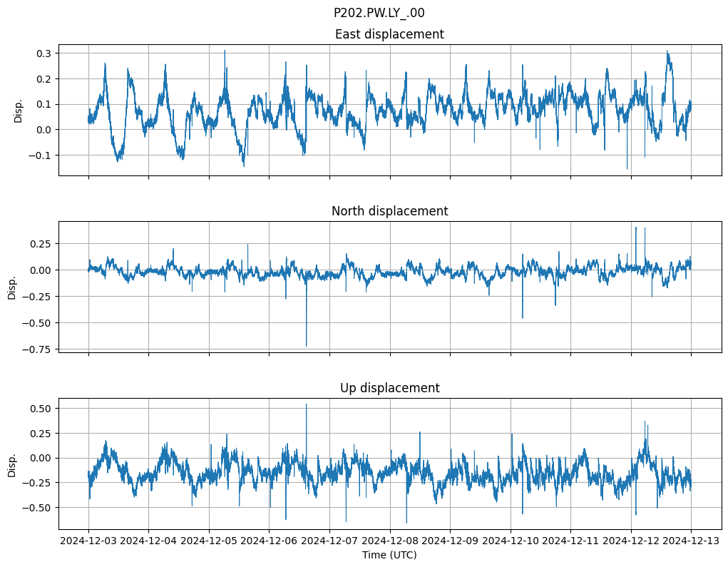Click the deepest negative spike in North plot
Screen dimensions: 728x567
pos(307,345)
